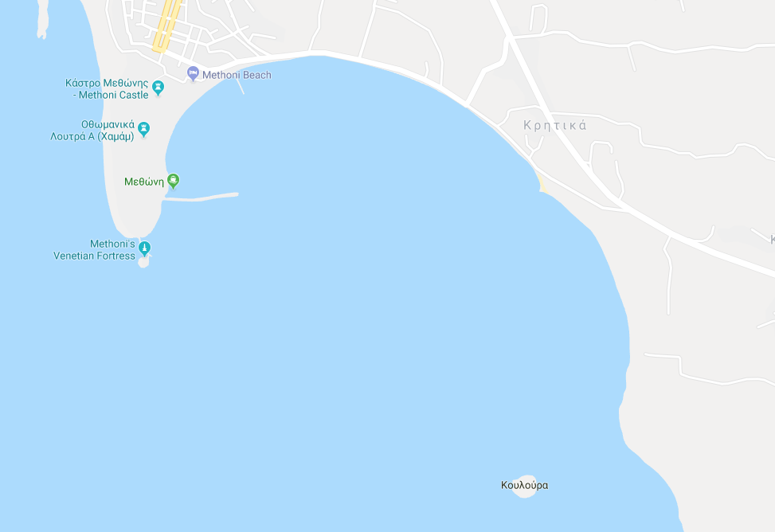Click the open bay water in the center
Image resolution: width=775 pixels, height=532 pixels.
coord(376,277)
